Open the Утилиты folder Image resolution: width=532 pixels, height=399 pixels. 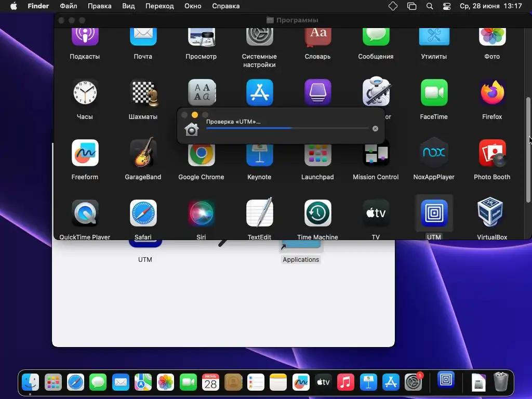click(x=434, y=37)
